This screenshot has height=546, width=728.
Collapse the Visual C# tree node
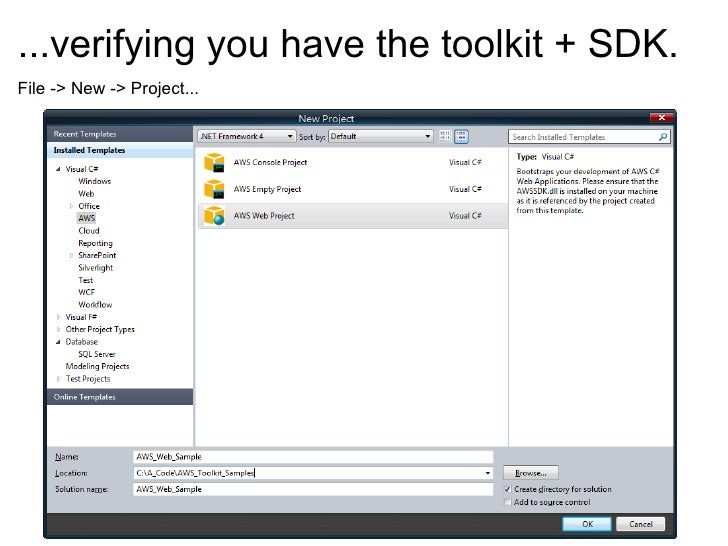[x=58, y=169]
